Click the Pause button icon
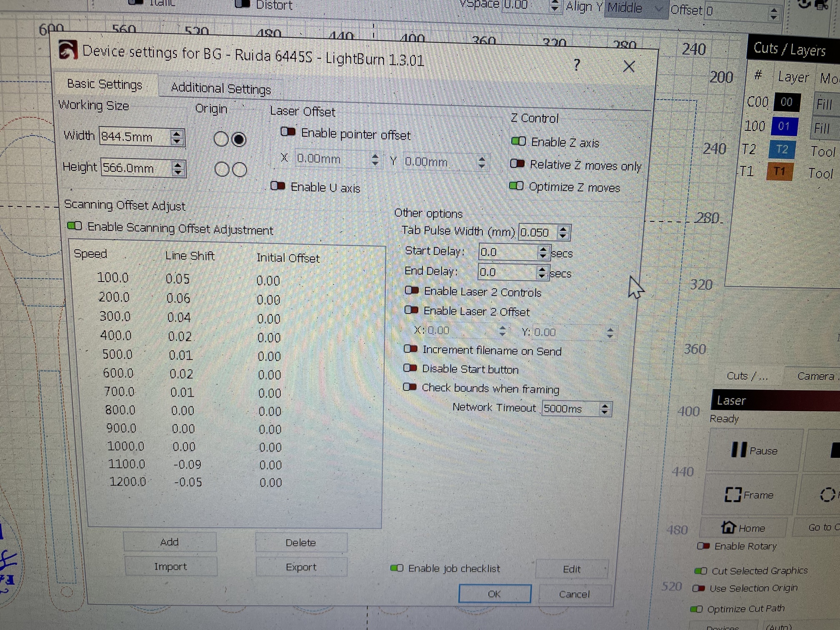 click(x=739, y=450)
